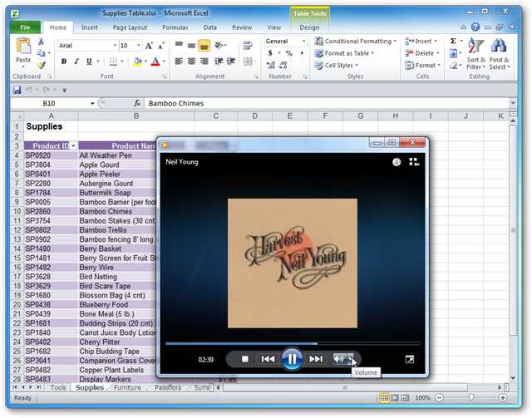Toggle Italic formatting
Image resolution: width=532 pixels, height=418 pixels.
(x=76, y=61)
